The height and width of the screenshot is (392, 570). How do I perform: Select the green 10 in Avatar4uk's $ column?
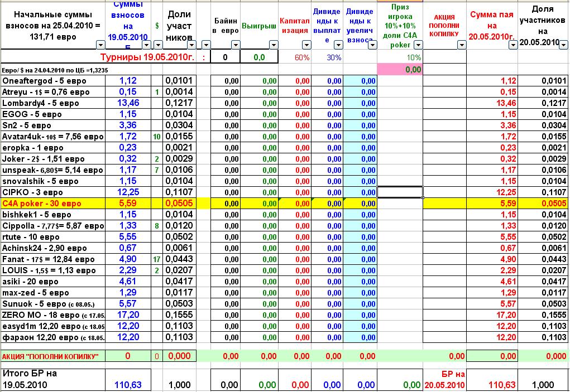click(157, 137)
